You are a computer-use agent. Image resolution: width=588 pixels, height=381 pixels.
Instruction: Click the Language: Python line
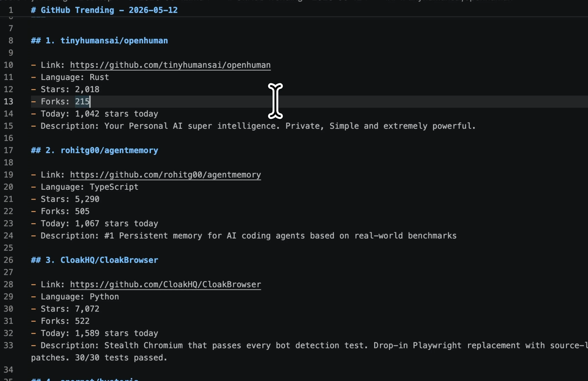coord(75,297)
